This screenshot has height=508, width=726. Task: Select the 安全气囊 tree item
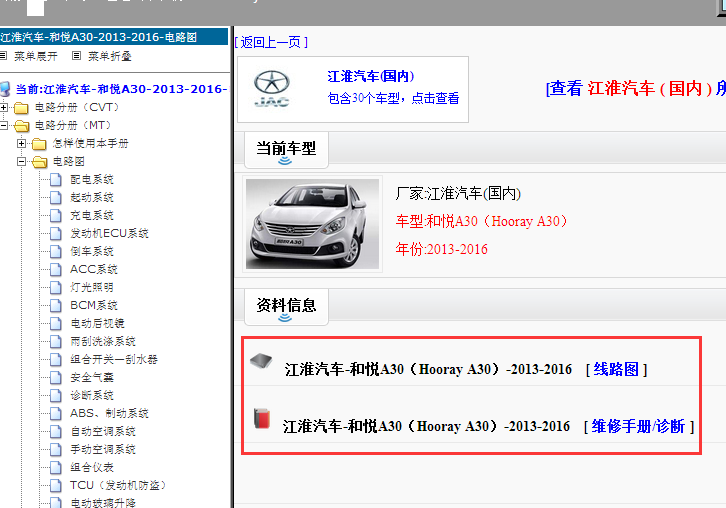pyautogui.click(x=92, y=378)
